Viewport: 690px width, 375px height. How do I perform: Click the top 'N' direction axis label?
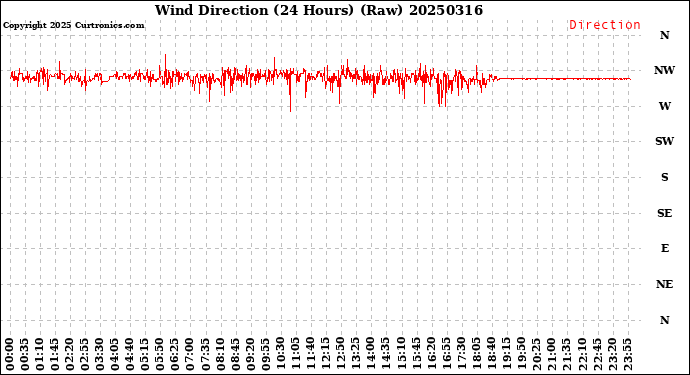pyautogui.click(x=664, y=35)
